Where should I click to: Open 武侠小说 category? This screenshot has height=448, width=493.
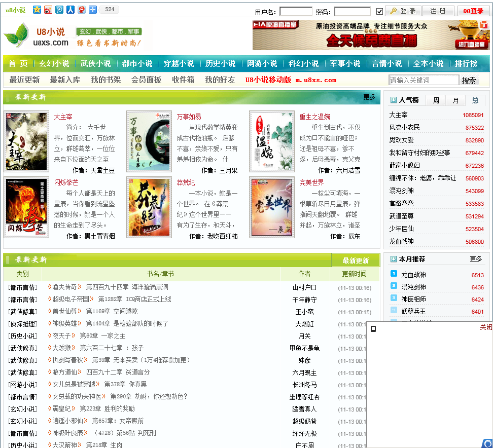[x=95, y=63]
